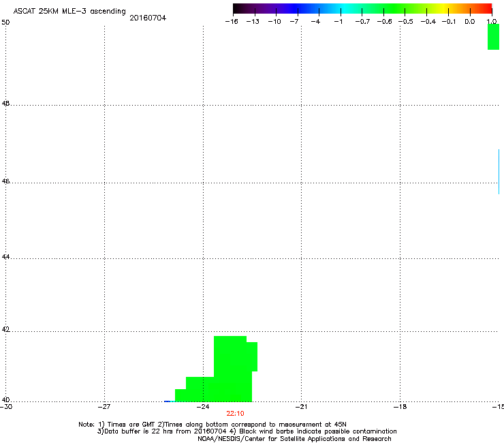The image size is (504, 443).
Task: Click the -1 color scale label
Action: tap(338, 22)
